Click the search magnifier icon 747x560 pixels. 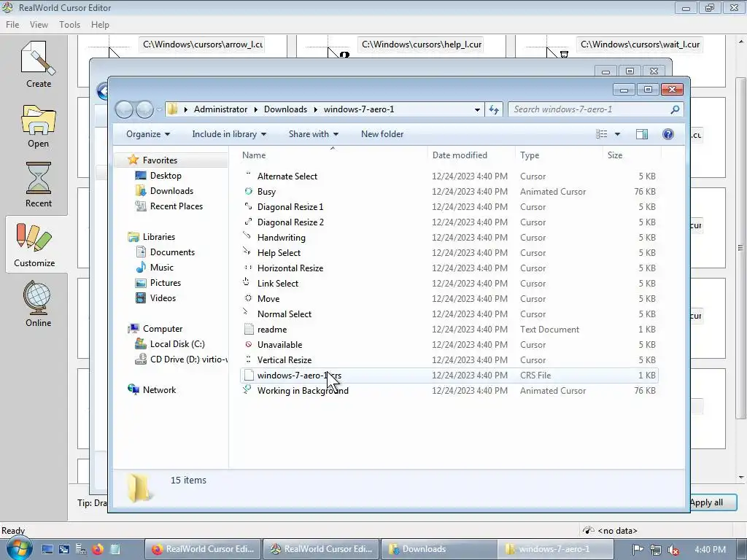click(675, 109)
